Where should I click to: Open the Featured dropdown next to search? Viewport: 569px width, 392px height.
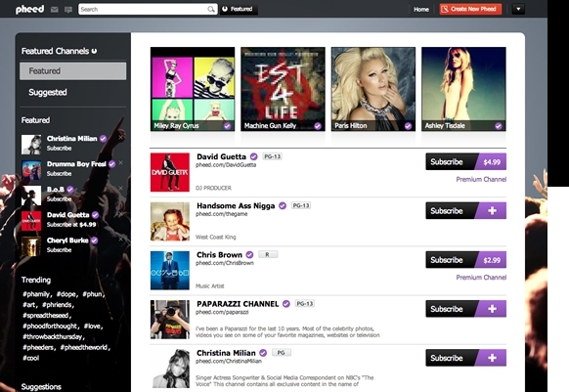tap(239, 9)
